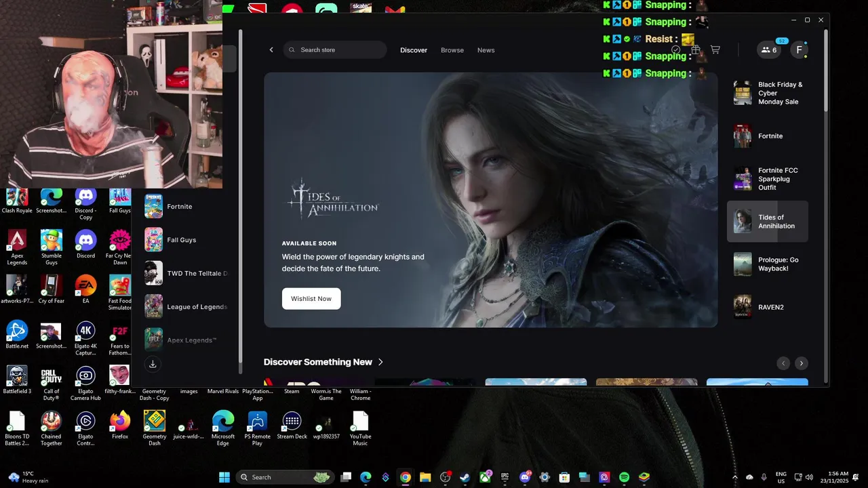Open Clash Royale desktop shortcut
The image size is (868, 488).
coord(17,201)
